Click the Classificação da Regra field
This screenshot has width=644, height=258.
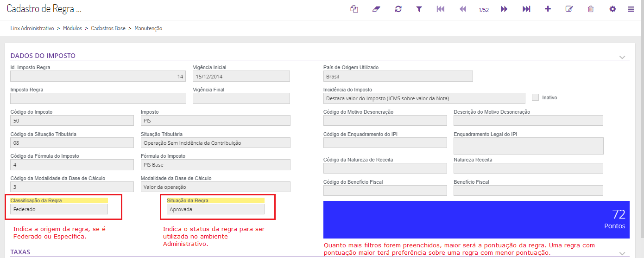[x=59, y=209]
